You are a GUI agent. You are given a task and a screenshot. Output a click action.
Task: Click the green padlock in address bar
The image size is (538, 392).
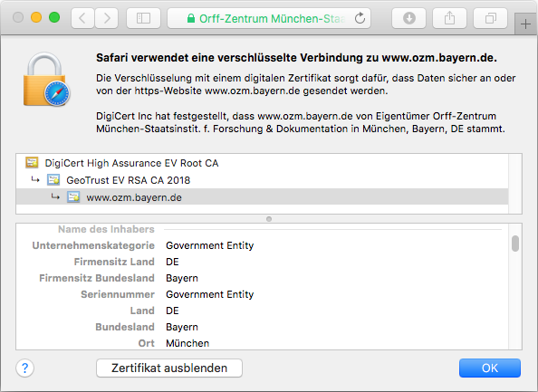point(191,18)
